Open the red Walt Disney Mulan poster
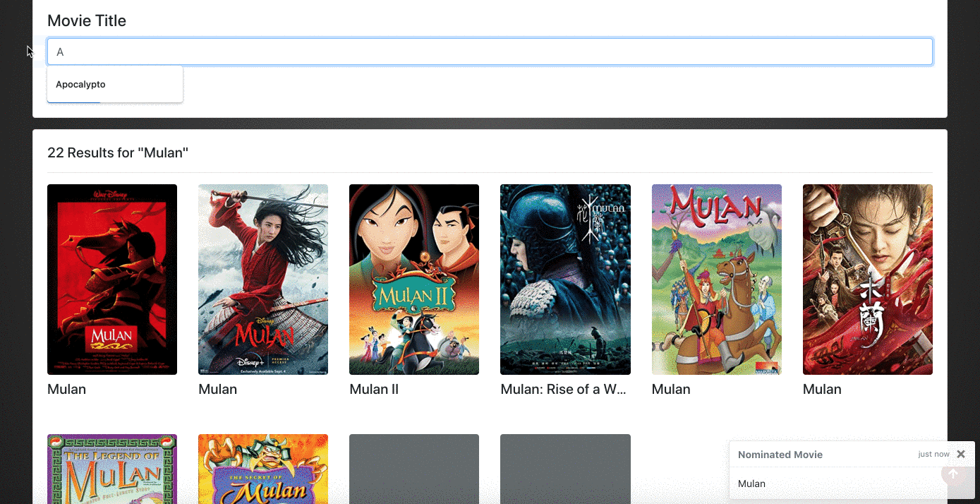This screenshot has width=980, height=504. tap(112, 280)
